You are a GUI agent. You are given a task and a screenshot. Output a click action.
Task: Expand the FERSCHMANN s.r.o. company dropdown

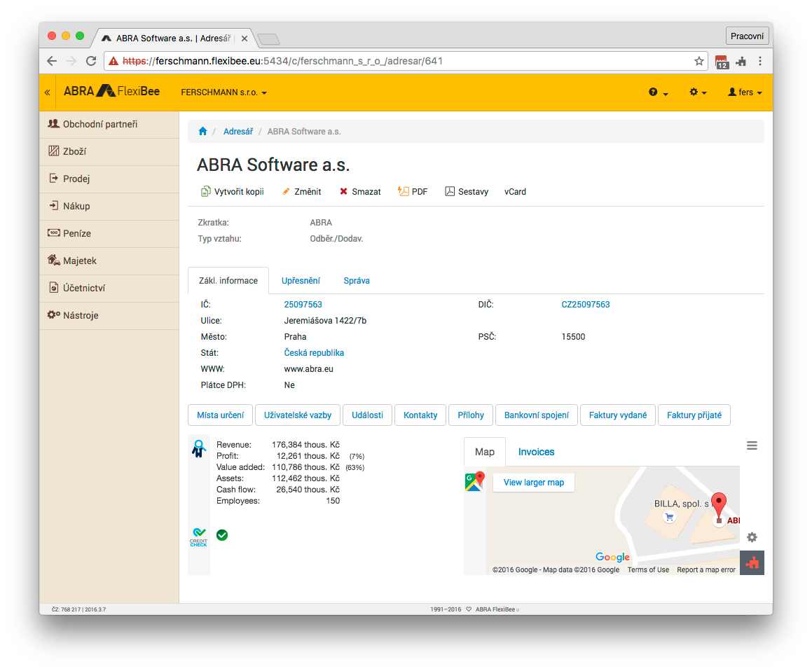[x=223, y=92]
